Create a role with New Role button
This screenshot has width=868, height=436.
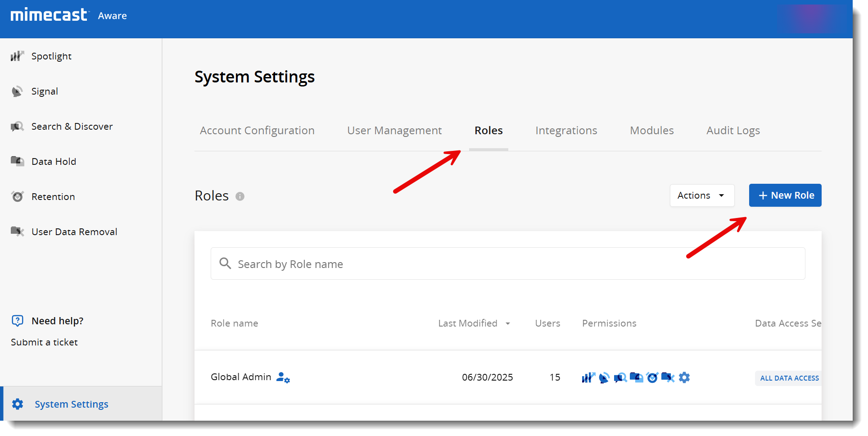pos(785,195)
